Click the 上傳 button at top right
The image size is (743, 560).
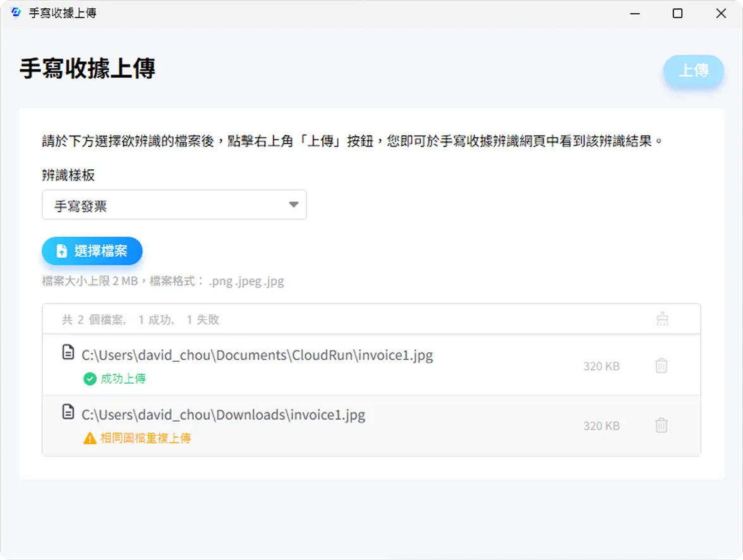coord(693,71)
